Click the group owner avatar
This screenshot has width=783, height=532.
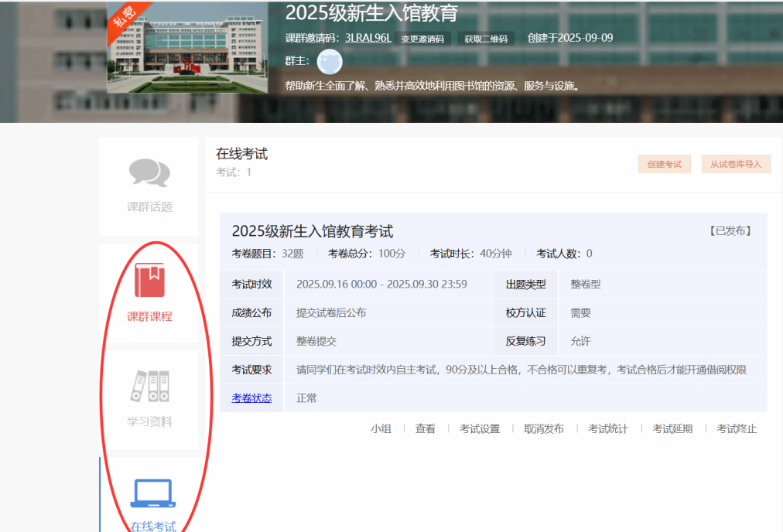point(330,61)
